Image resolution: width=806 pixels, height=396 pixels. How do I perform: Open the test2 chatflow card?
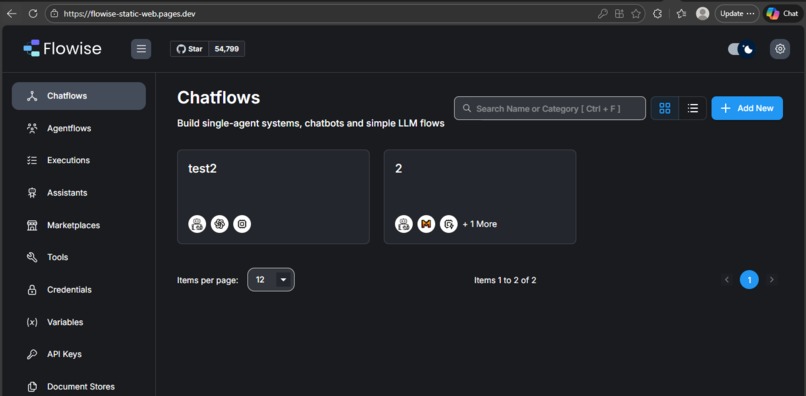273,196
